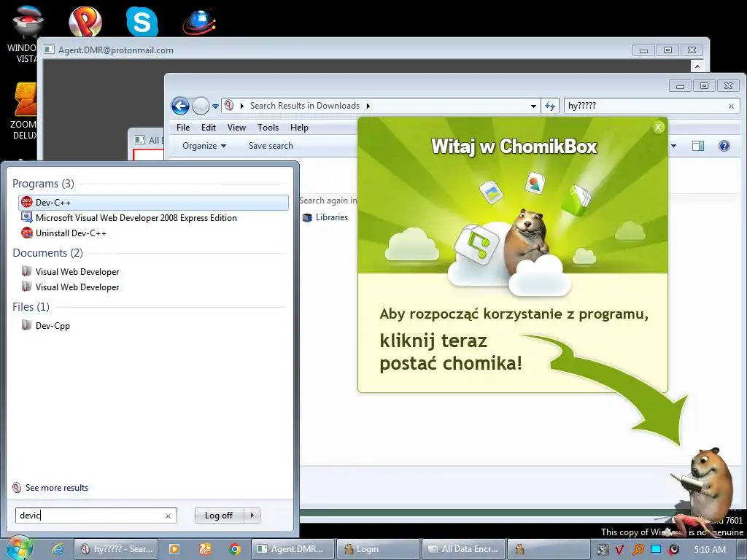Open UC Browser taskbar icon
Viewport: 747px width, 560px height.
tap(204, 549)
